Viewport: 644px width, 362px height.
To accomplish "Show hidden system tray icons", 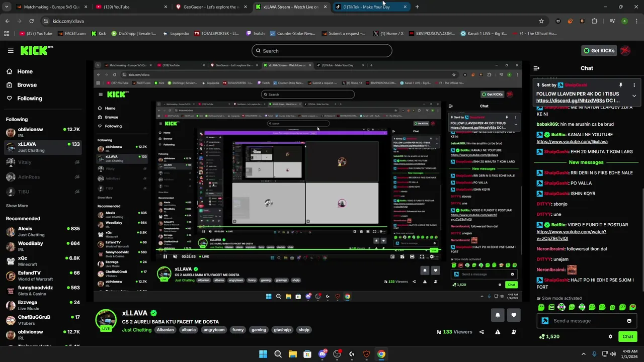I will tap(583, 354).
